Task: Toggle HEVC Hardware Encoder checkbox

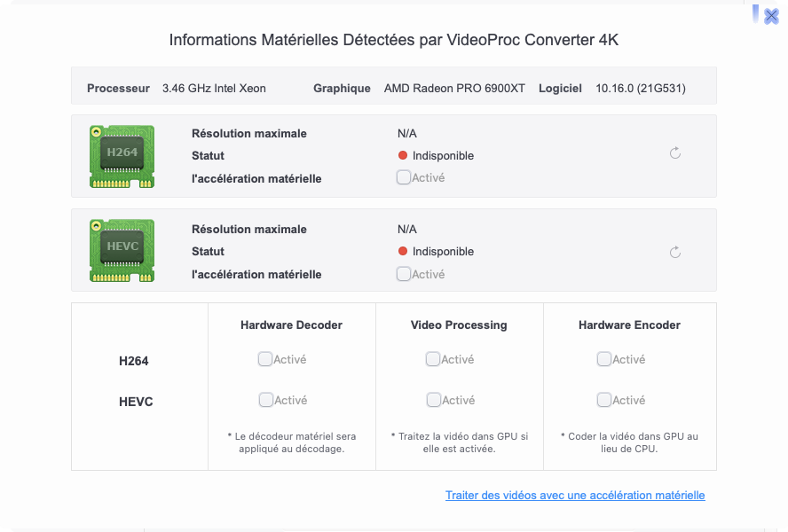Action: point(604,400)
